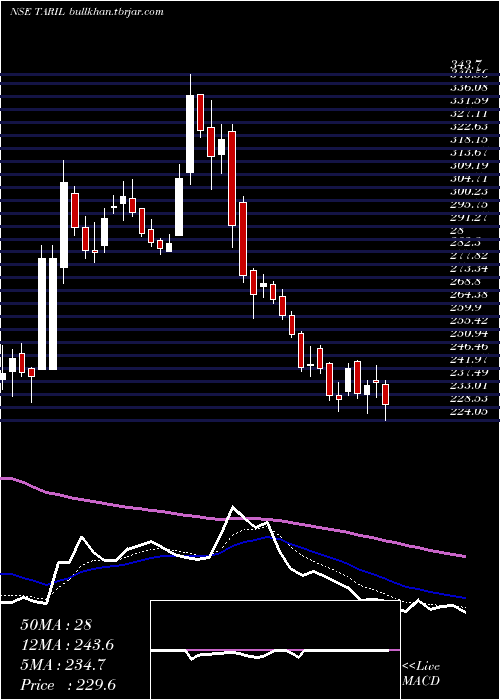
Task: Select the 228.53 price level label
Action: coord(469,398)
